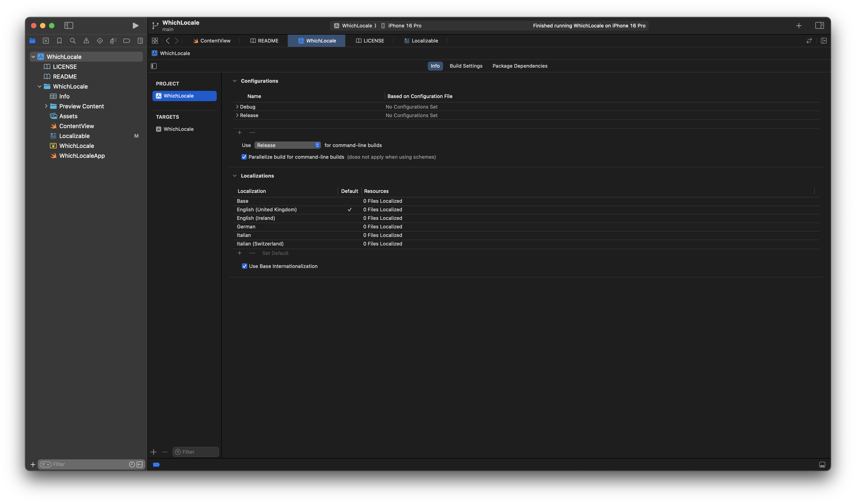
Task: Open the Debug navigator icon
Action: 113,41
